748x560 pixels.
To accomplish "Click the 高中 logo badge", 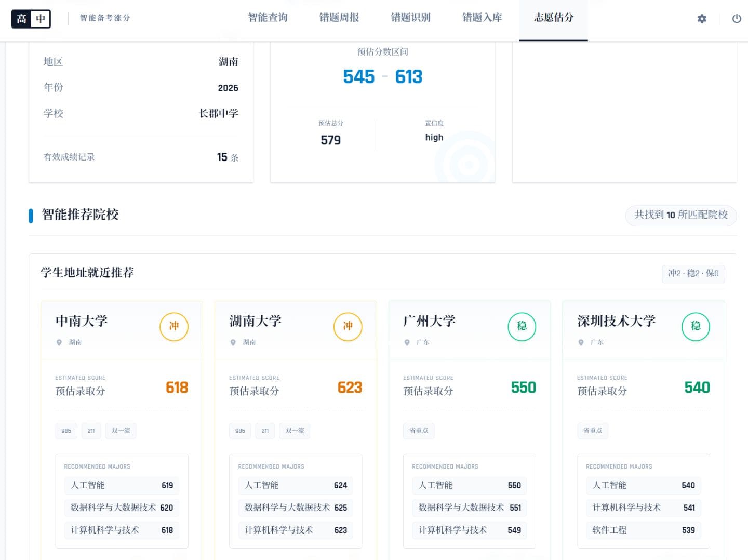I will [31, 19].
